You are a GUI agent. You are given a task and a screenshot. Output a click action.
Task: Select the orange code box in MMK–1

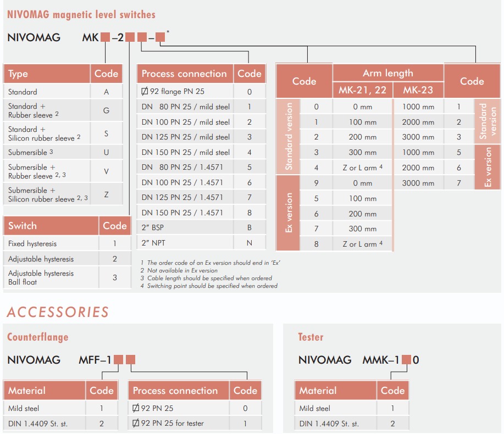coord(406,360)
